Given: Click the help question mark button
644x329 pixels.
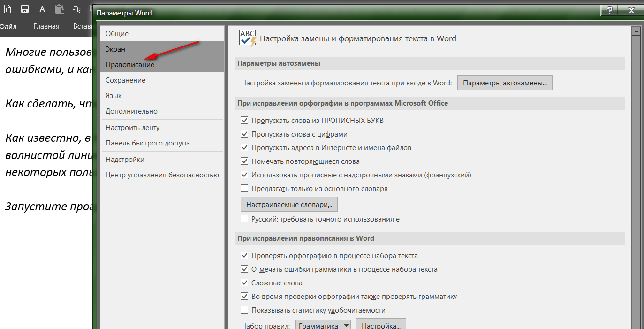Looking at the screenshot, I should click(609, 10).
